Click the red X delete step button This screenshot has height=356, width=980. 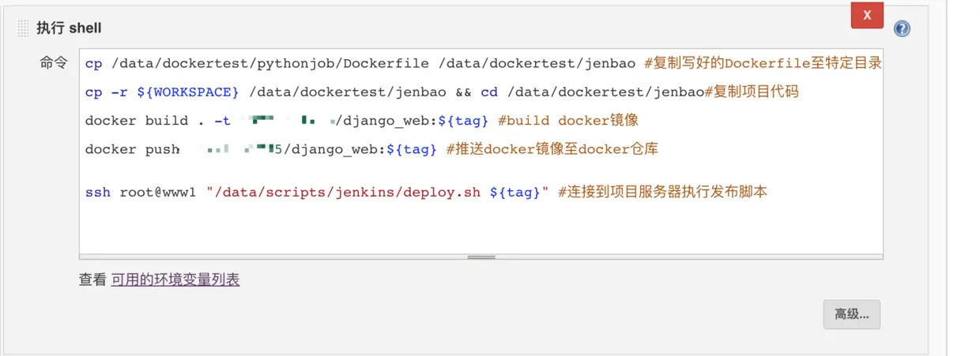867,15
